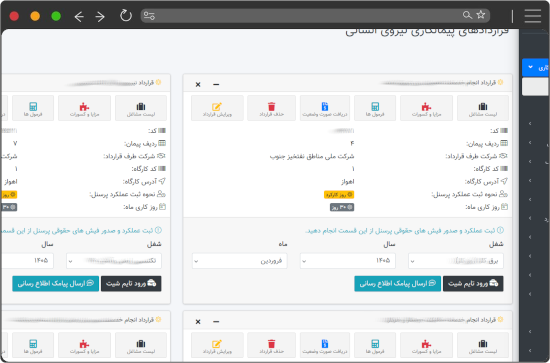Click ارسال پیامک اطلاع رسانی in row ۷ card
This screenshot has height=363, width=550.
point(55,283)
